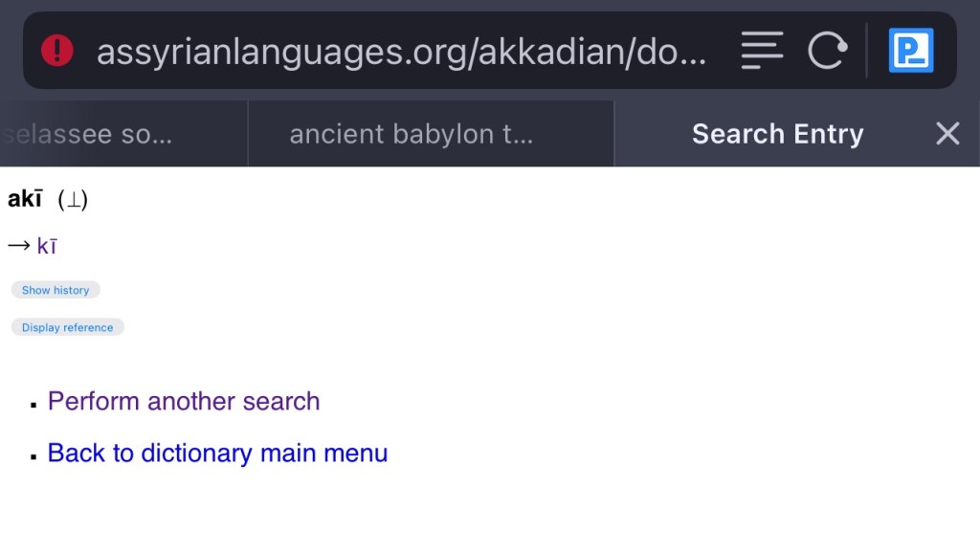Open the Perform another search link
This screenshot has width=980, height=553.
click(184, 401)
